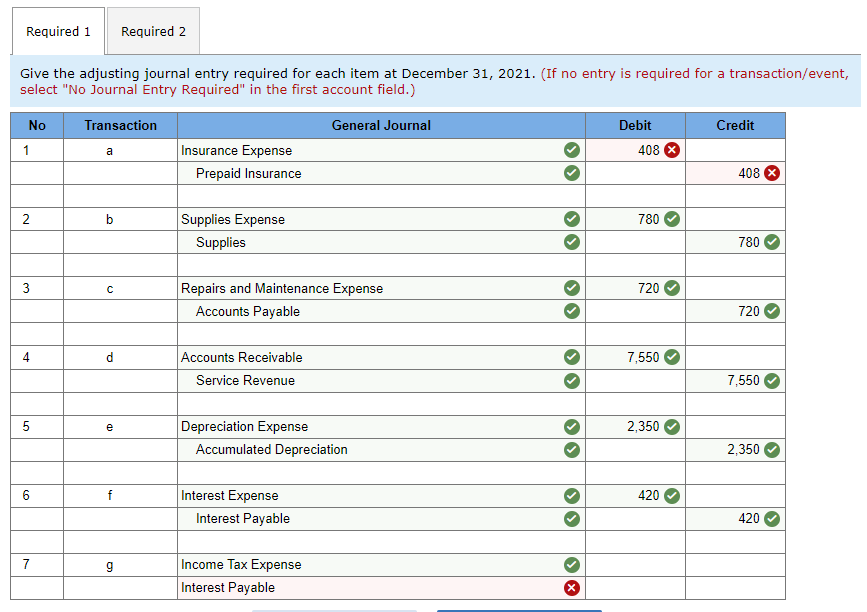Edit the 408 debit amount for Insurance Expense
The height and width of the screenshot is (612, 867).
point(635,150)
